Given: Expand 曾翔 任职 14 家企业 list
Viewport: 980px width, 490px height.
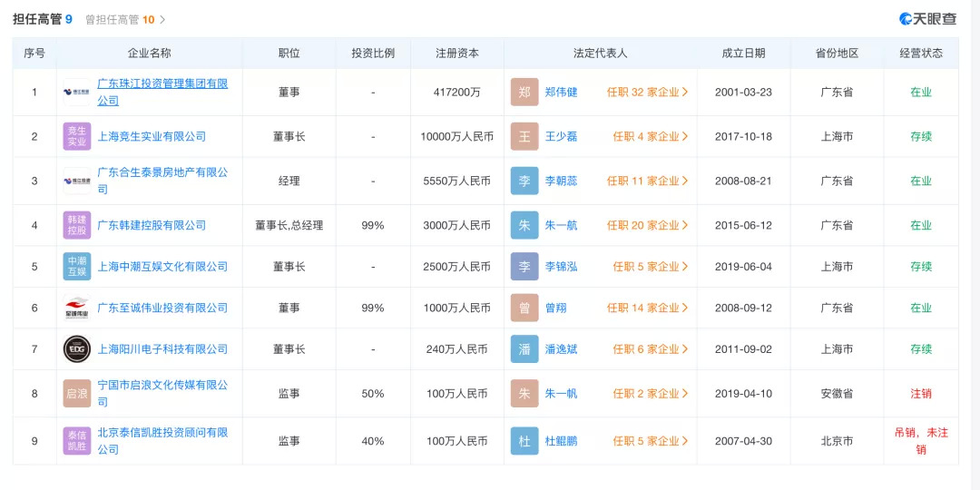Looking at the screenshot, I should coord(647,309).
